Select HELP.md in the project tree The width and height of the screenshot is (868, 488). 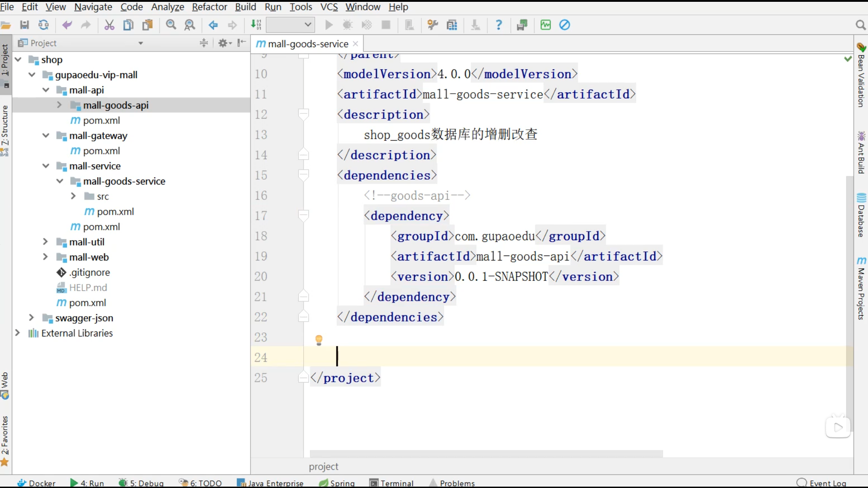(88, 288)
